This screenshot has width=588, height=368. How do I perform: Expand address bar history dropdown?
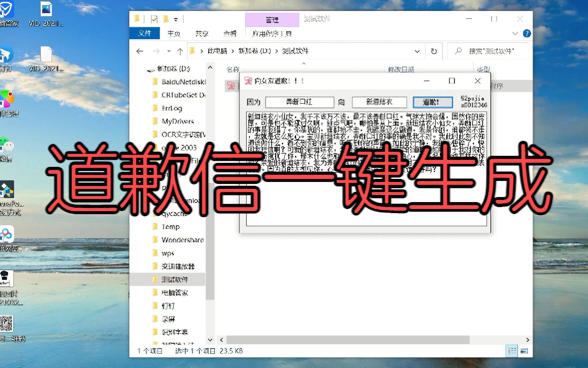417,51
